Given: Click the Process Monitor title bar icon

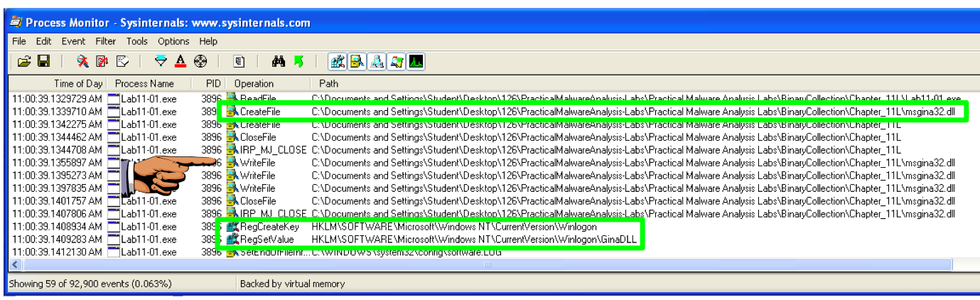Looking at the screenshot, I should [15, 22].
